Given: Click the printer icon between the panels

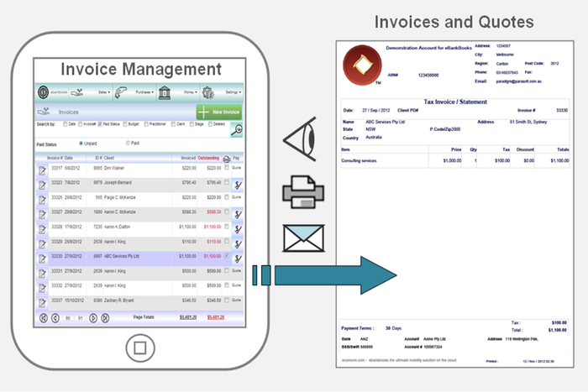Looking at the screenshot, I should (x=299, y=194).
